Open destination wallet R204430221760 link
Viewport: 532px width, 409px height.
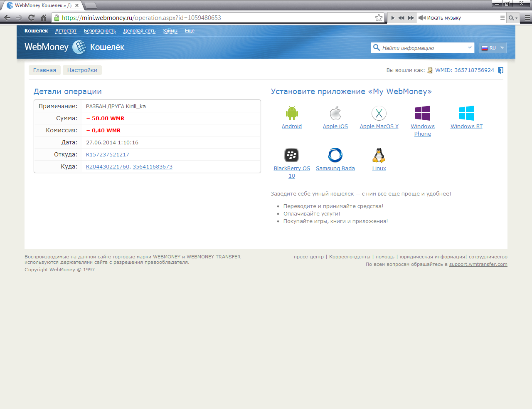click(x=108, y=167)
